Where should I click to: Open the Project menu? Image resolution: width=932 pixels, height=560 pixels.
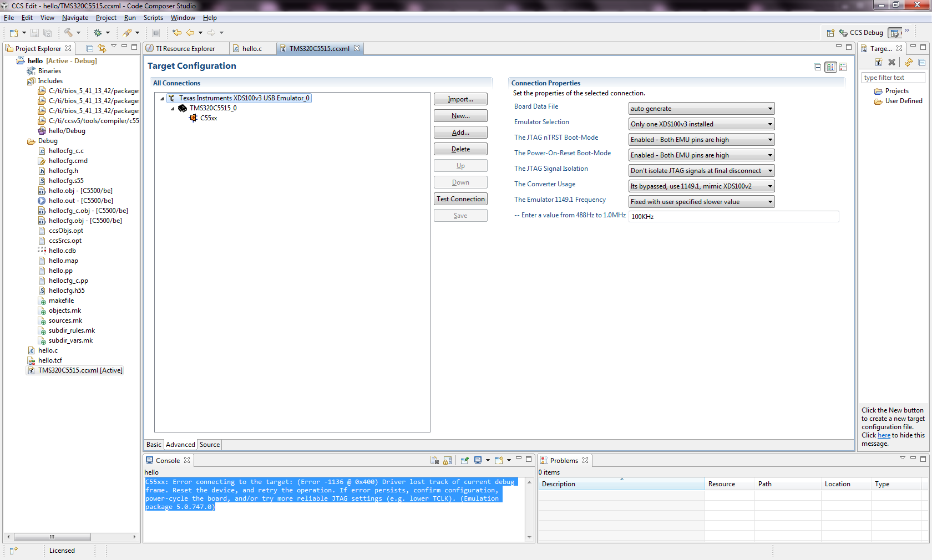click(106, 18)
